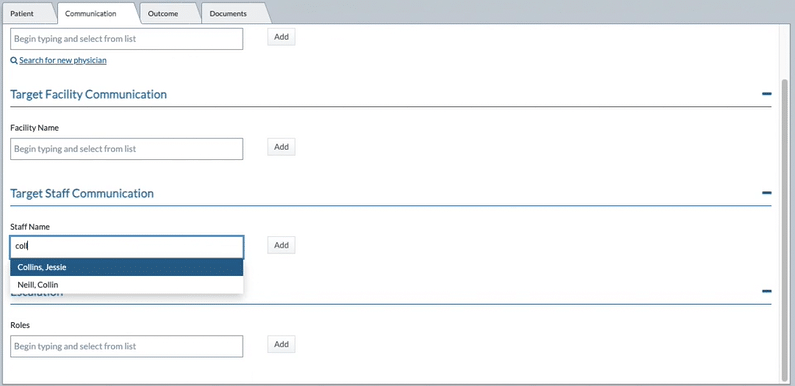
Task: Collapse the Target Facility Communication section
Action: 767,94
